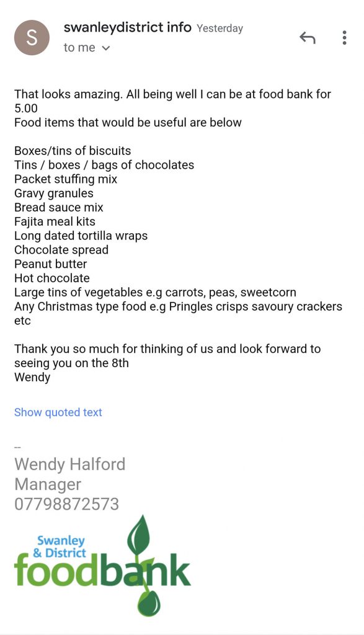Select the 'Wendy' sign-off below message

(32, 378)
